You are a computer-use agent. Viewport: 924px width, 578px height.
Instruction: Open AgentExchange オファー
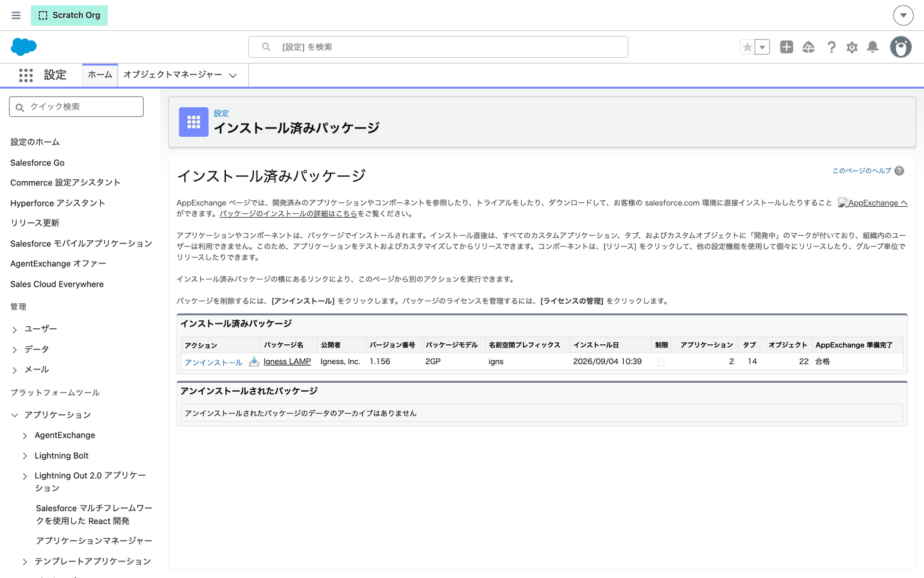58,263
